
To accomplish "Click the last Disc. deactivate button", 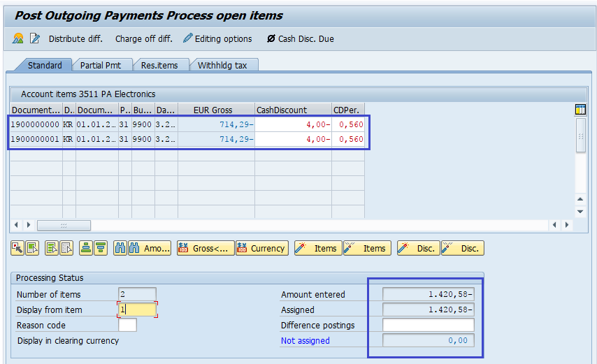I will (x=462, y=248).
